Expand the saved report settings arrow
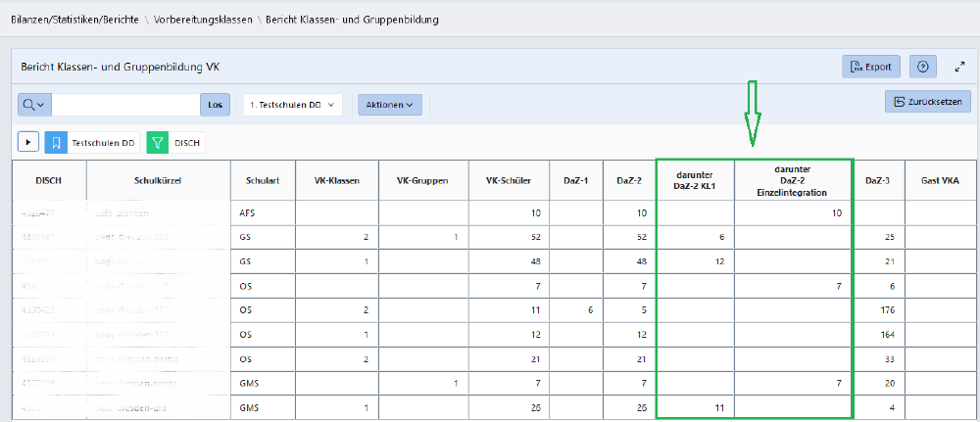This screenshot has width=980, height=422. (28, 142)
